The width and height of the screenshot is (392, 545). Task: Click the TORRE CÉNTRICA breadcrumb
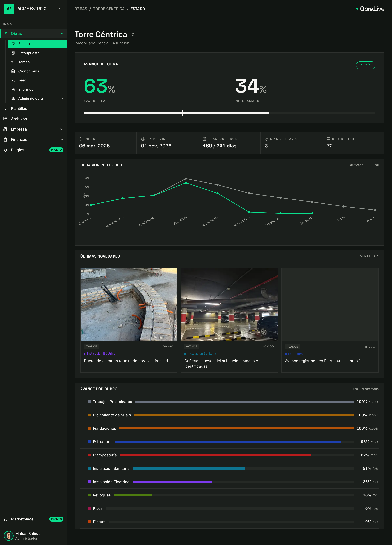[x=109, y=9]
